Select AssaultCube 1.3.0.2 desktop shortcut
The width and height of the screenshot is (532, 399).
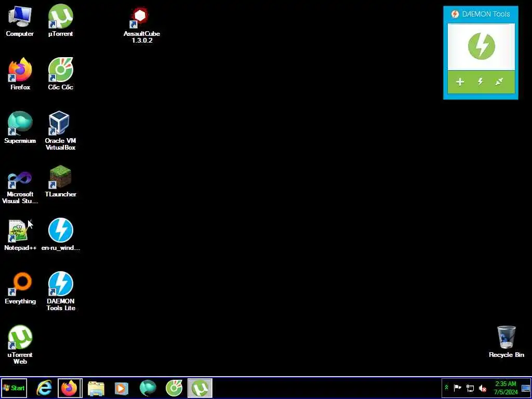point(141,25)
